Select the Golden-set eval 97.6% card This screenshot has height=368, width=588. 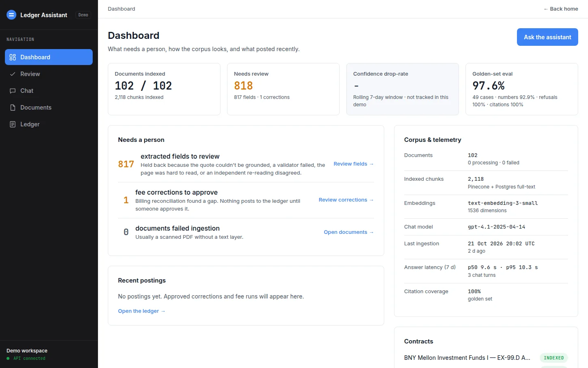(x=522, y=89)
